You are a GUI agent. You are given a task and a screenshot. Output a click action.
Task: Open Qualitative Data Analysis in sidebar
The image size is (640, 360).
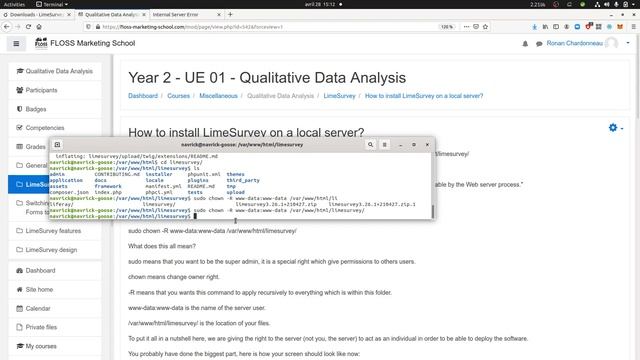pos(55,71)
